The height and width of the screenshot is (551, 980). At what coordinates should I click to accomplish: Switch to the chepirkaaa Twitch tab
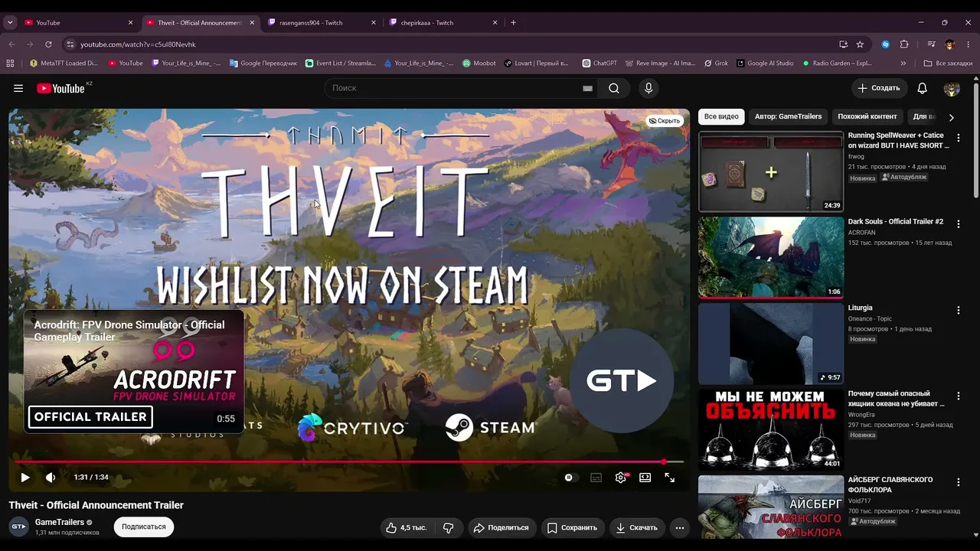443,23
